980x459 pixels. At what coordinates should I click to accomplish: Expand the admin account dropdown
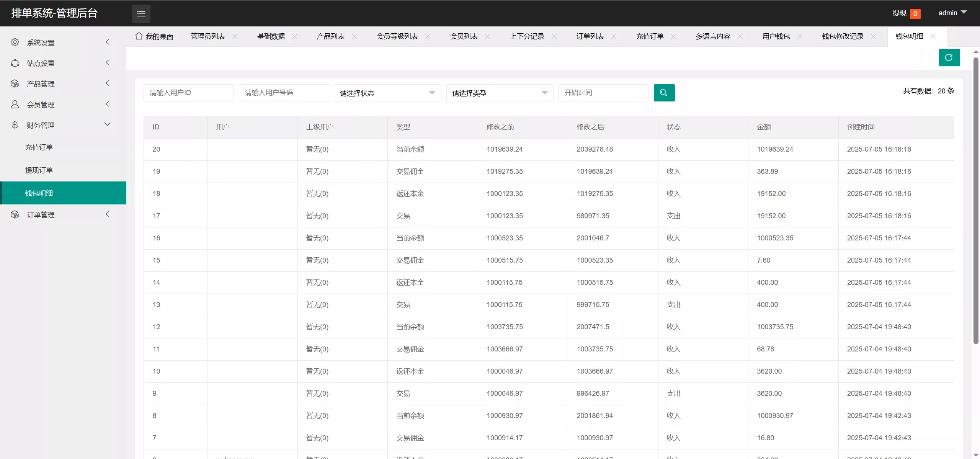tap(952, 13)
